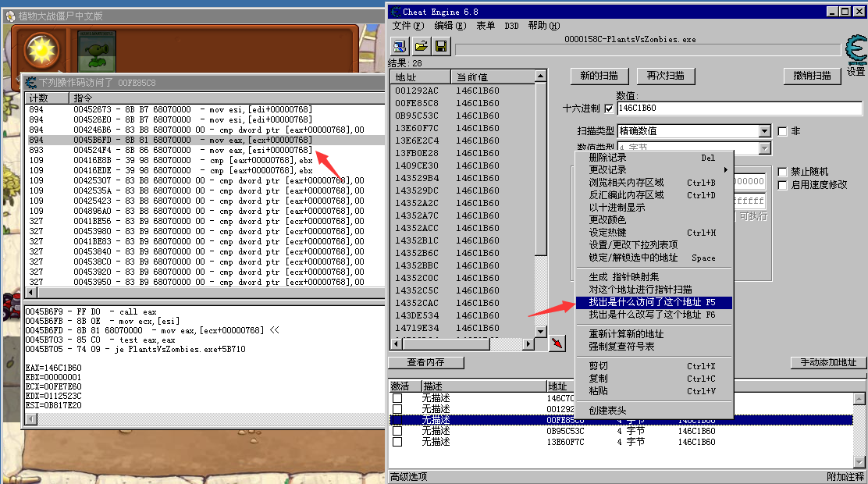Expand the 更改记录 submenu
Image resolution: width=868 pixels, height=484 pixels.
coord(654,170)
